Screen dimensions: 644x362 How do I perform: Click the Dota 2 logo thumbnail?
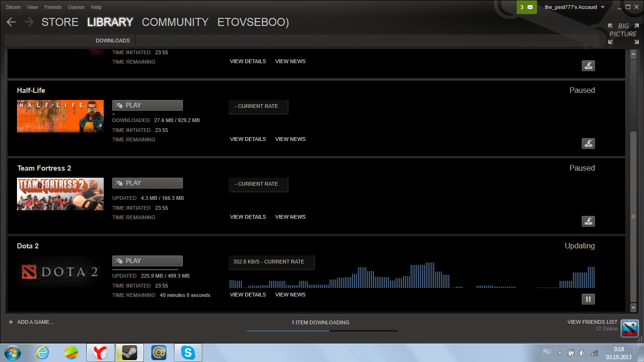coord(60,271)
